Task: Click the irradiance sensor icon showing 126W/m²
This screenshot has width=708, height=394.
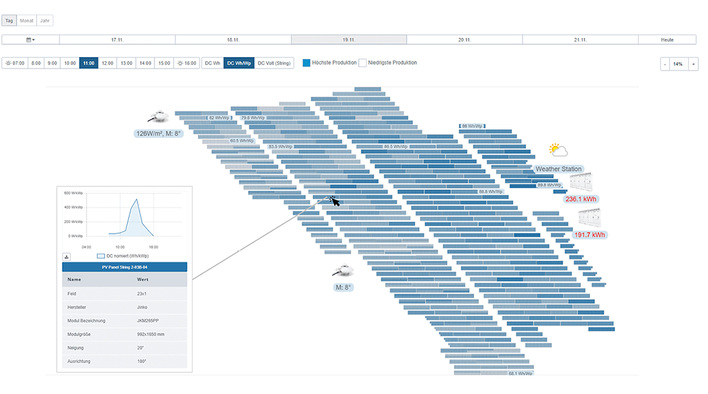Action: click(158, 117)
